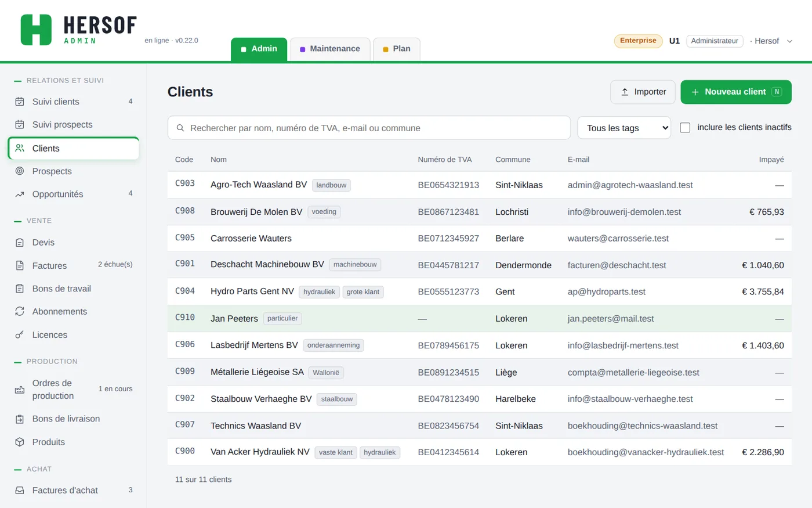Click commune Harelbeke cell
The width and height of the screenshot is (812, 508).
(516, 399)
